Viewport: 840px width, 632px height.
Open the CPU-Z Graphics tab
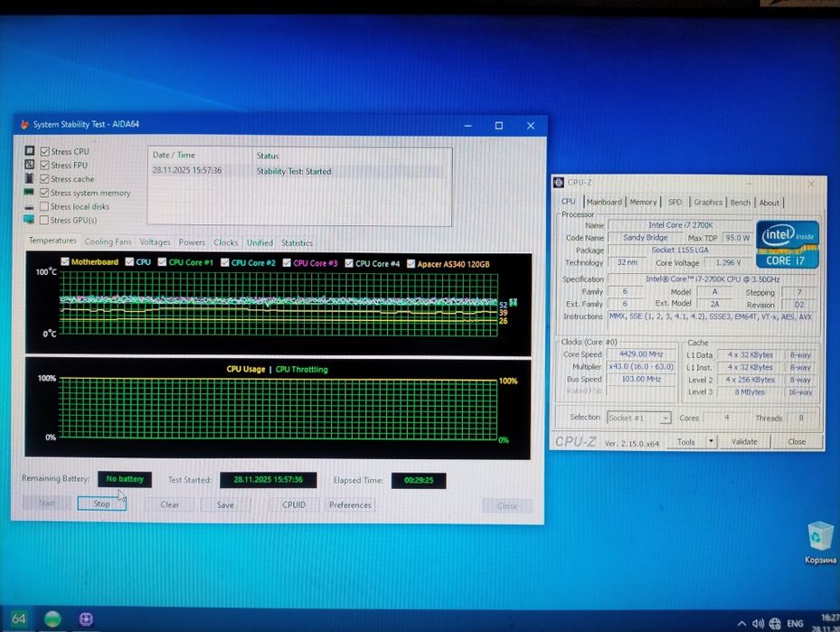point(708,203)
